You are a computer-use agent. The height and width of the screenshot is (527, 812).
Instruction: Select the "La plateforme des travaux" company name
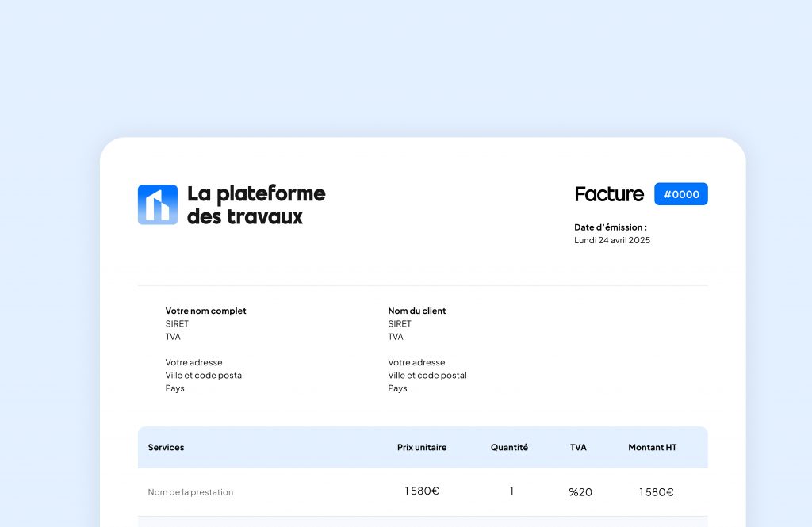pyautogui.click(x=255, y=204)
